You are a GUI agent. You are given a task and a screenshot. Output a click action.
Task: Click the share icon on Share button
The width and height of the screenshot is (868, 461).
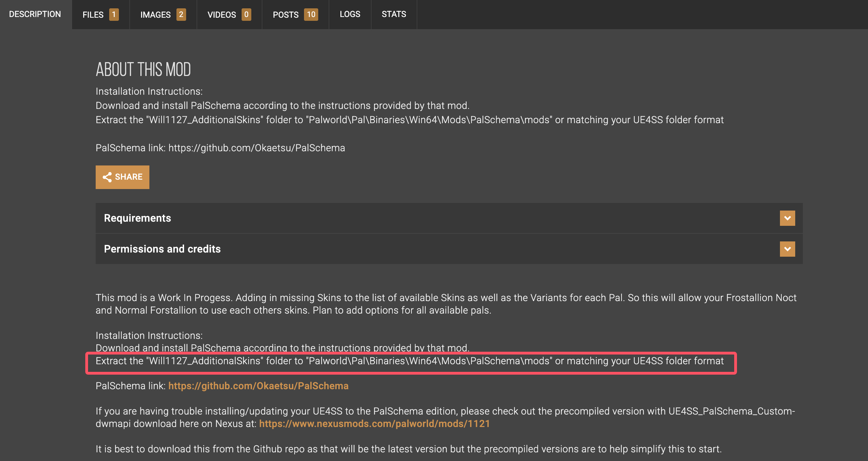107,177
